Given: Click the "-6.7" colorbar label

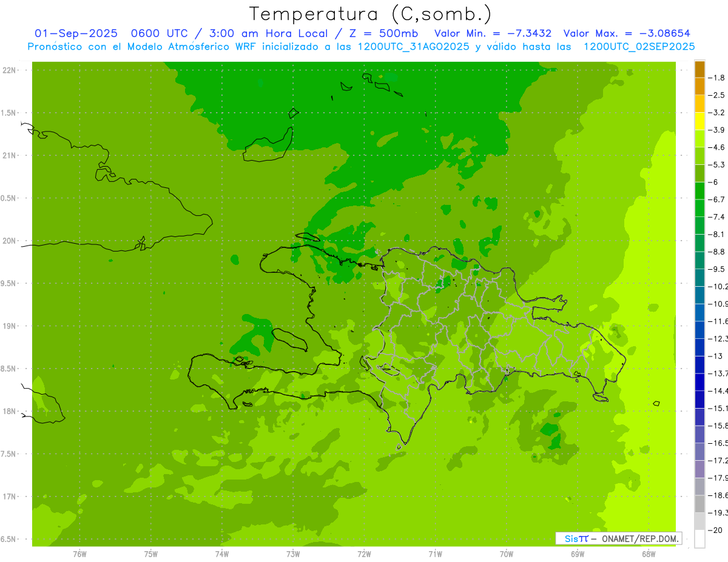Looking at the screenshot, I should pyautogui.click(x=716, y=199).
